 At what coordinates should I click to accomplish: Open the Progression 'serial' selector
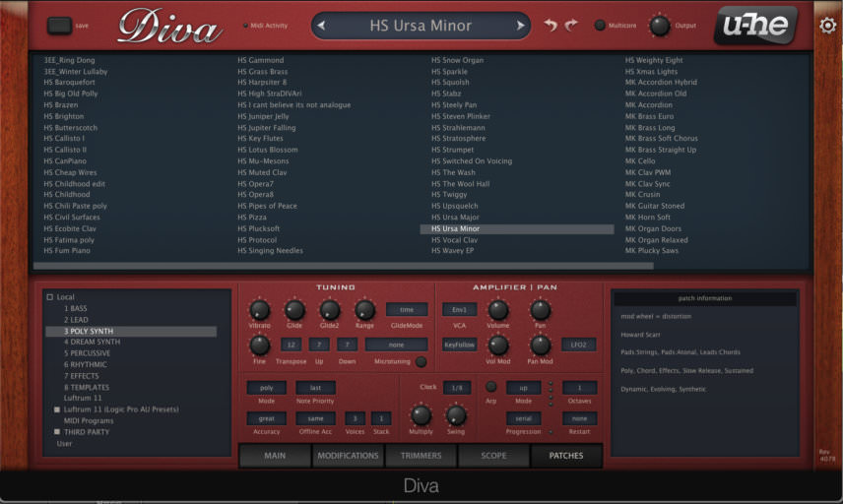tap(523, 418)
